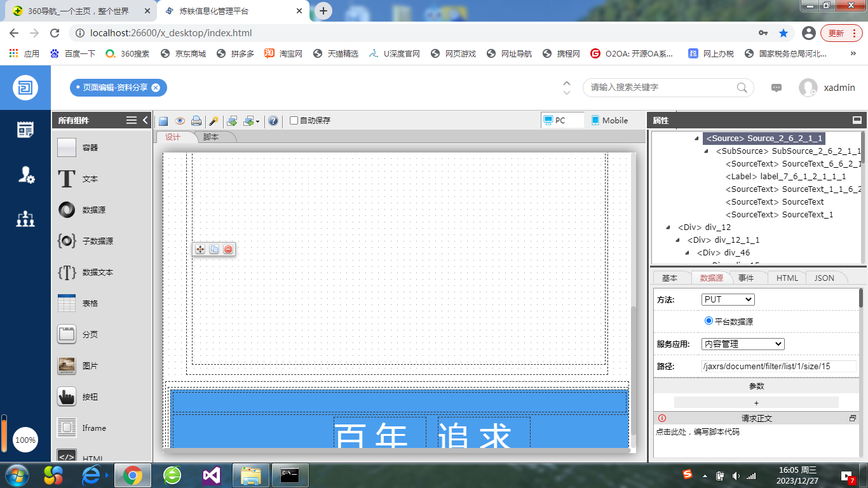Click the orange level slider at bottom-left
The height and width of the screenshot is (488, 868).
[4, 433]
